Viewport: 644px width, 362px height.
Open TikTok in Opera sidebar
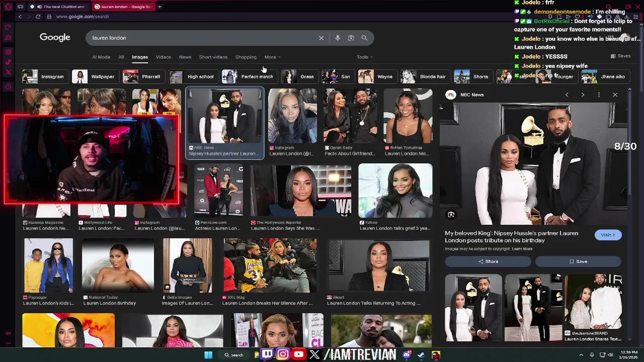8,62
